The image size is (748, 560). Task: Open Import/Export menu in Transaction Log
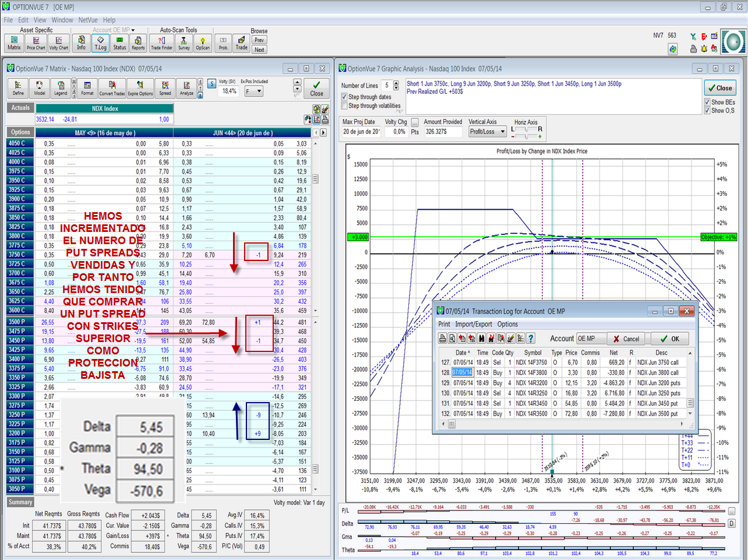pos(473,324)
